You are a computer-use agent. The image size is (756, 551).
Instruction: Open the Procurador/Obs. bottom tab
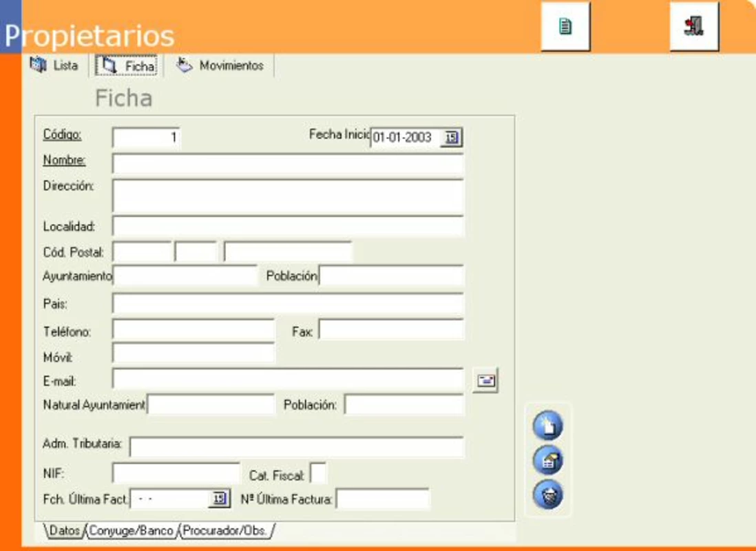point(225,531)
